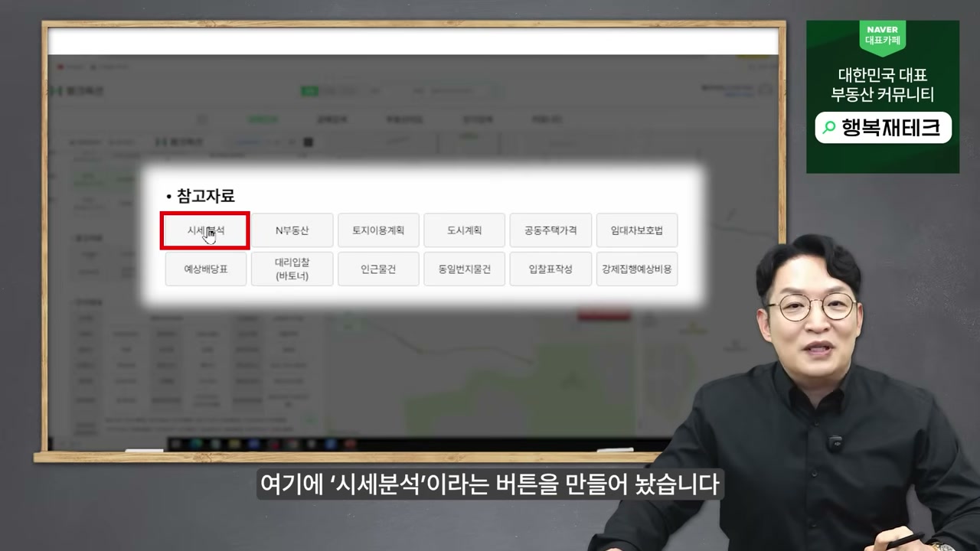This screenshot has width=980, height=551.
Task: Open the 시세분석 reference button
Action: click(x=205, y=230)
